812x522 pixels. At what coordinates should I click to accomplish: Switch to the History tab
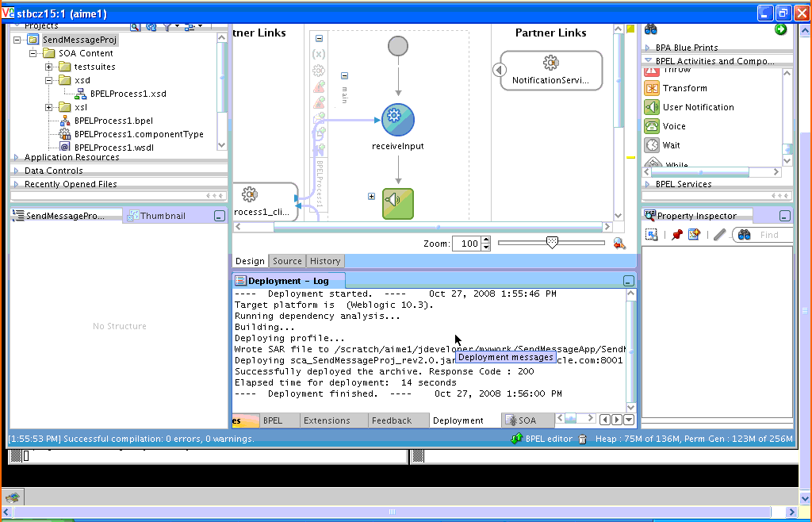[324, 261]
